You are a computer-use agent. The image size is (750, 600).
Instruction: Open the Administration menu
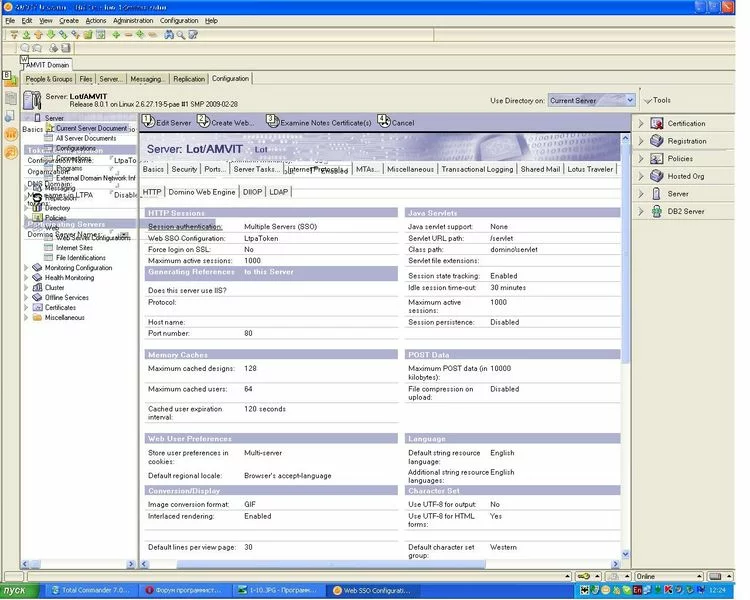click(x=133, y=20)
